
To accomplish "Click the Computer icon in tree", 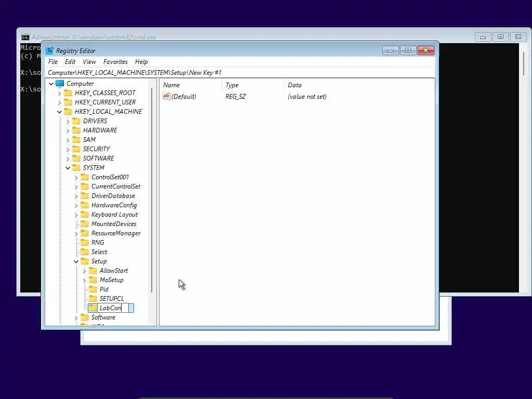I will (x=60, y=84).
